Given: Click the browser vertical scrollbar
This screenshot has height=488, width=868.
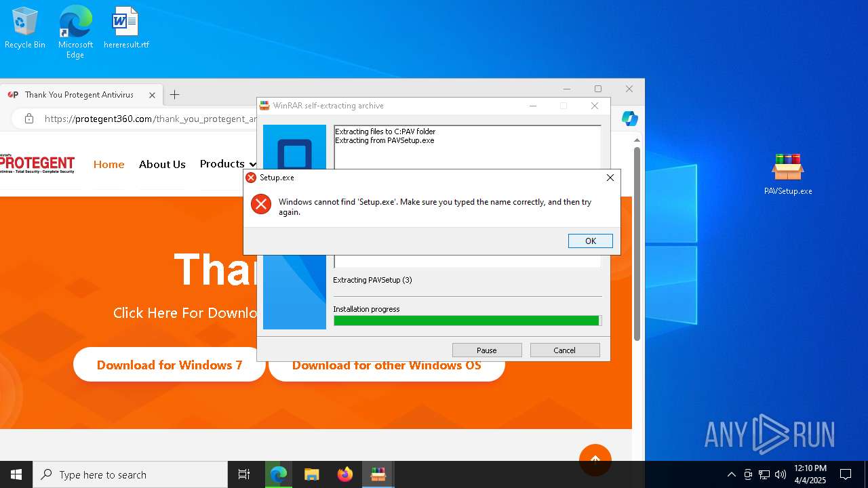Looking at the screenshot, I should pos(637,244).
